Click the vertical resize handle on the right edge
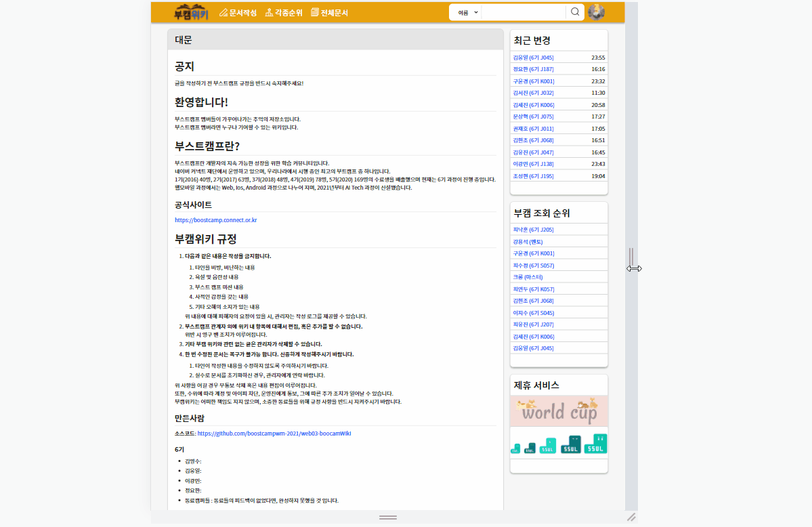812x527 pixels. click(x=631, y=257)
